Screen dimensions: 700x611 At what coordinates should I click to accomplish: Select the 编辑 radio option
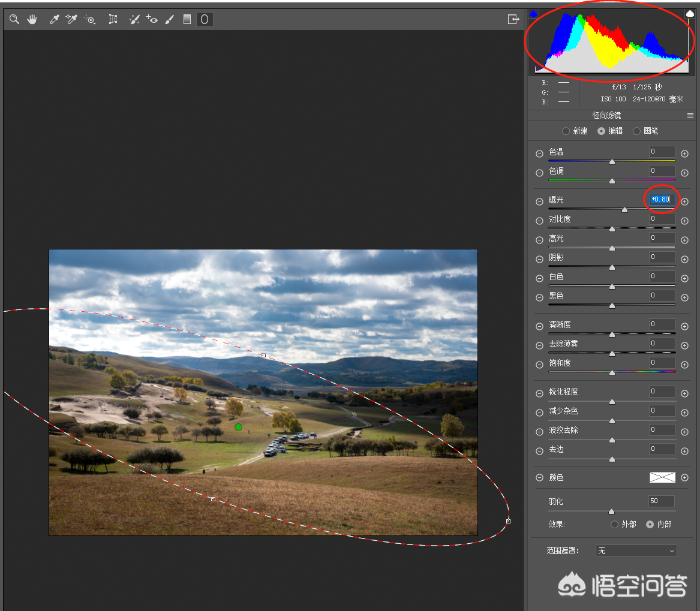[x=602, y=131]
